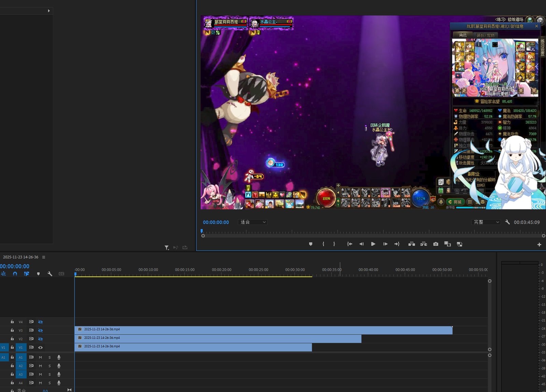Open timeline display settings wrench

point(50,274)
